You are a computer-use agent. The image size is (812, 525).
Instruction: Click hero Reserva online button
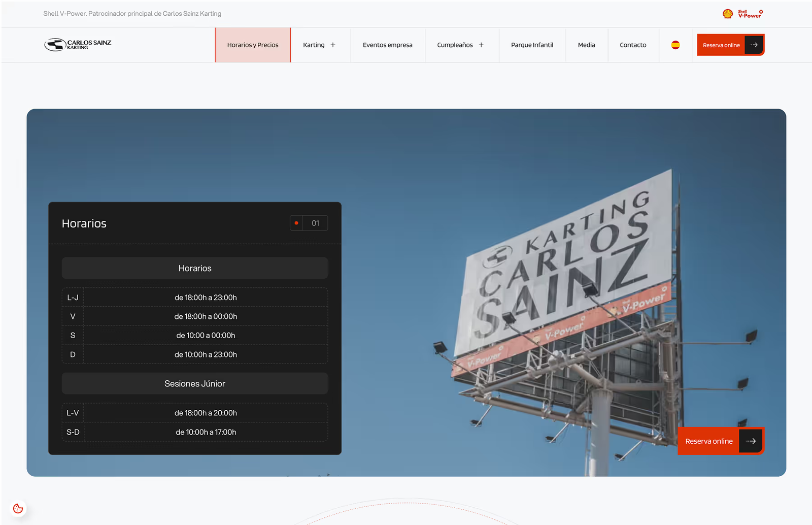coord(721,441)
